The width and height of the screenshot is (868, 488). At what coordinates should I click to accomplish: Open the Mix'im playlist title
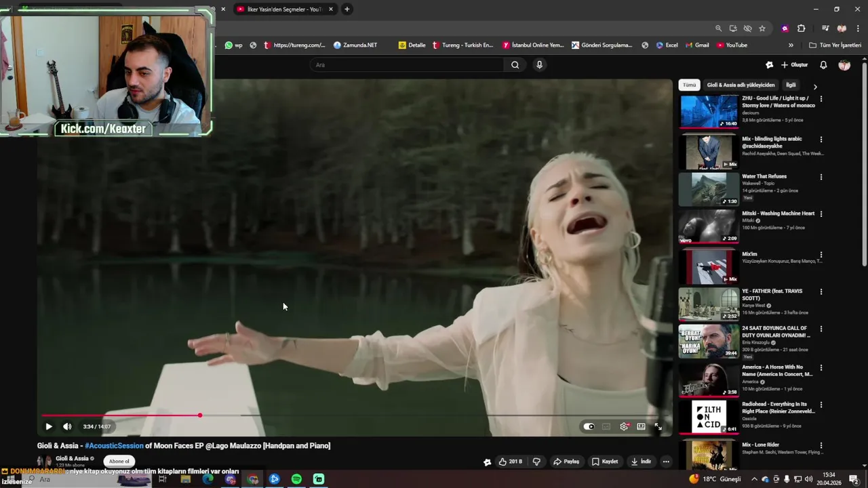[x=749, y=254]
